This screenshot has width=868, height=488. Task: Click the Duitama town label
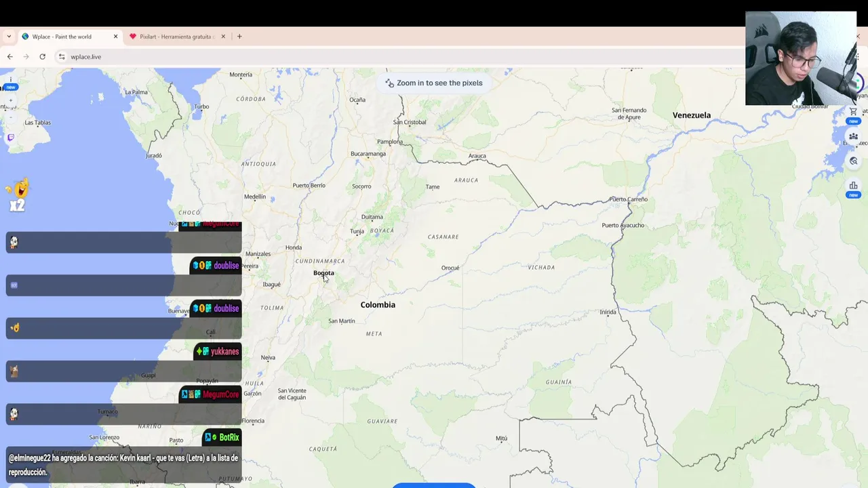click(x=372, y=218)
